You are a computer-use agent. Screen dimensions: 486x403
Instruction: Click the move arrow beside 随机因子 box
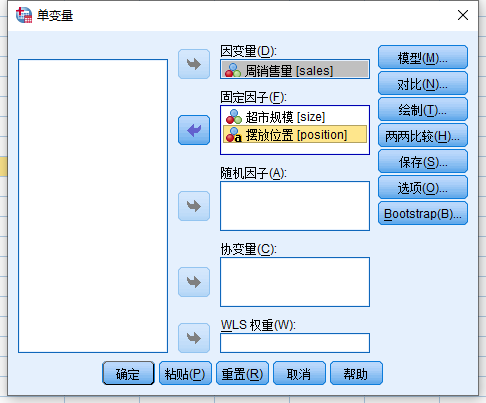(194, 206)
